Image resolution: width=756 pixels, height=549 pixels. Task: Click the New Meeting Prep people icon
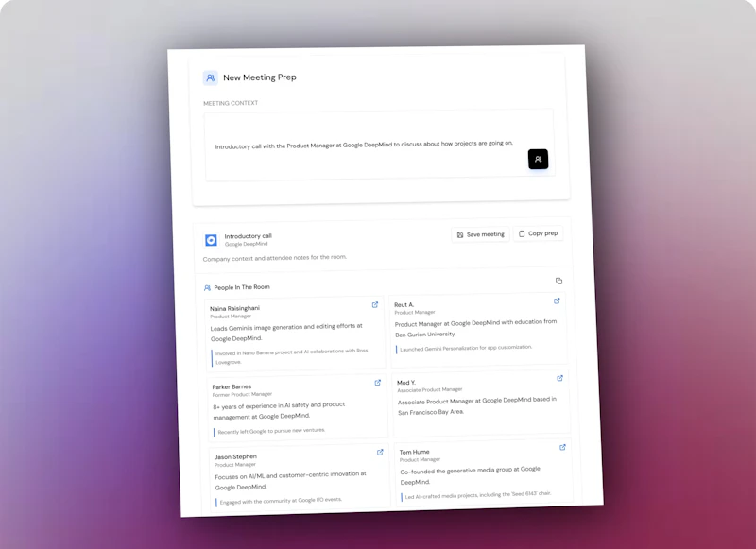pyautogui.click(x=210, y=77)
